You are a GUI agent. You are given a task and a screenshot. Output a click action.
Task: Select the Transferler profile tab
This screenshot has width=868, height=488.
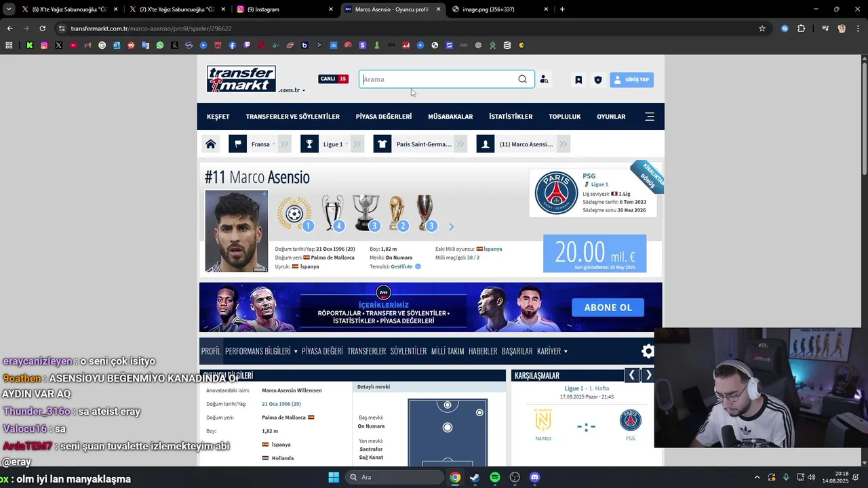[366, 351]
